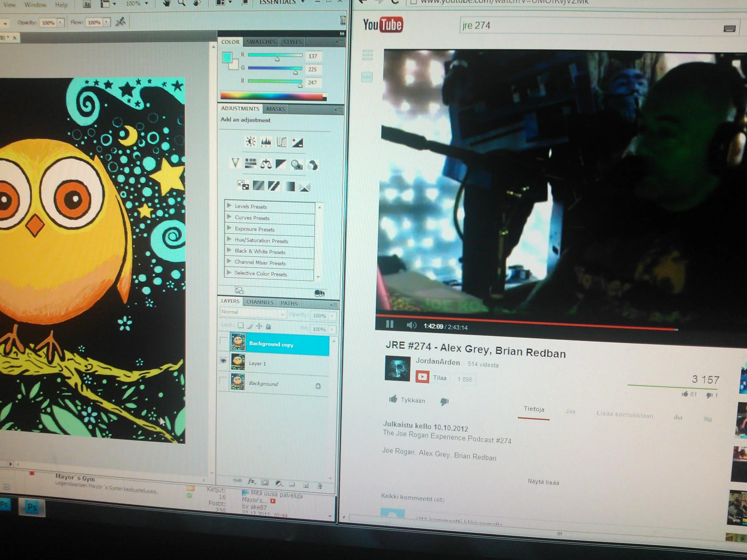Image resolution: width=747 pixels, height=560 pixels.
Task: Switch to the Swatches tab
Action: (x=261, y=42)
